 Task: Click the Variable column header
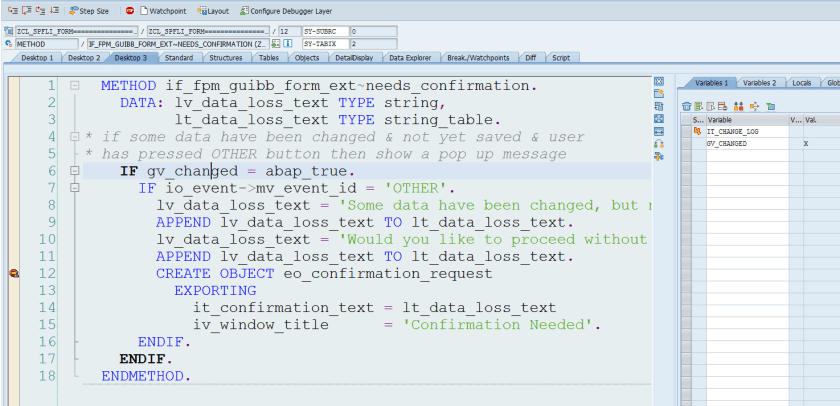[747, 120]
